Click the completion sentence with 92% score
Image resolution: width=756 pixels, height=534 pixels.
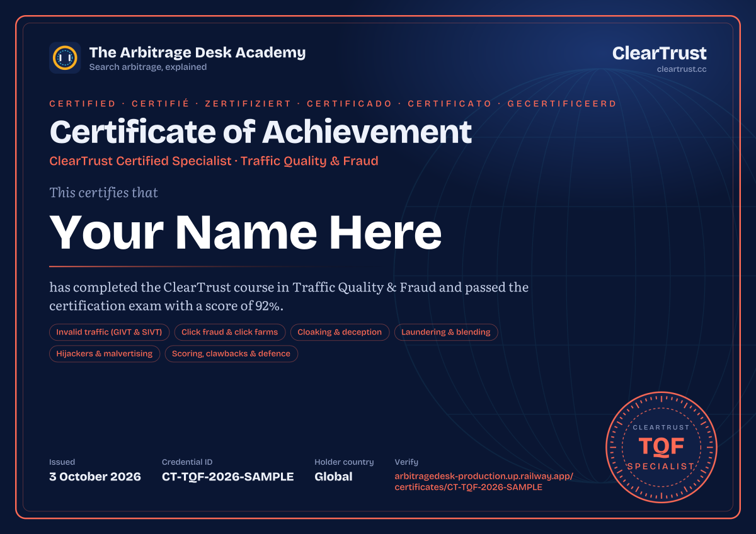[289, 297]
